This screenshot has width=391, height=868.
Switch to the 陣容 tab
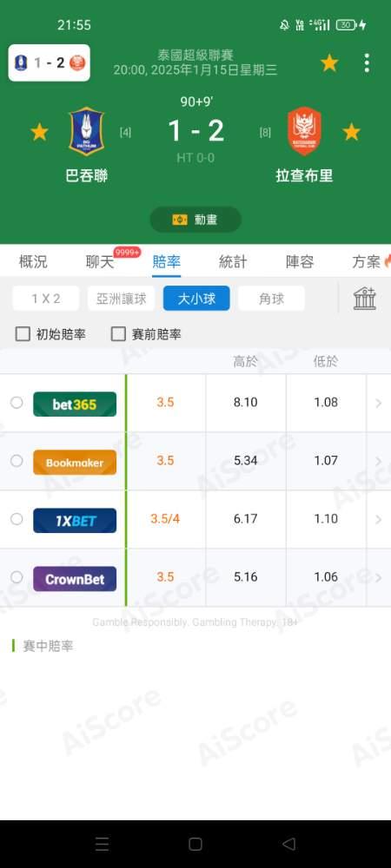(x=300, y=262)
